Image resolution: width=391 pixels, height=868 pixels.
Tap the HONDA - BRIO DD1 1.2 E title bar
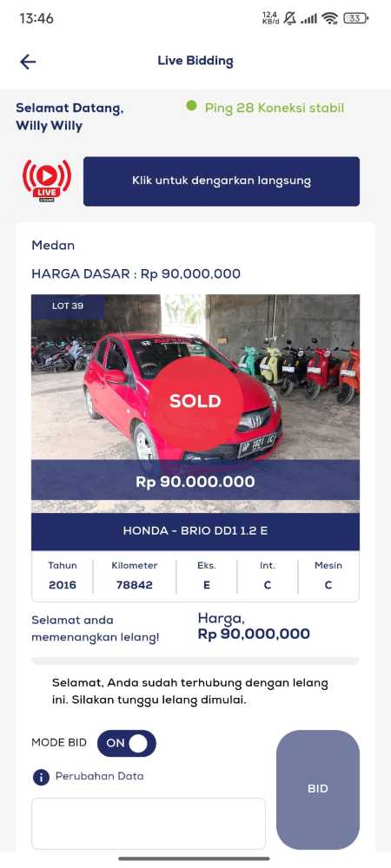pyautogui.click(x=195, y=531)
